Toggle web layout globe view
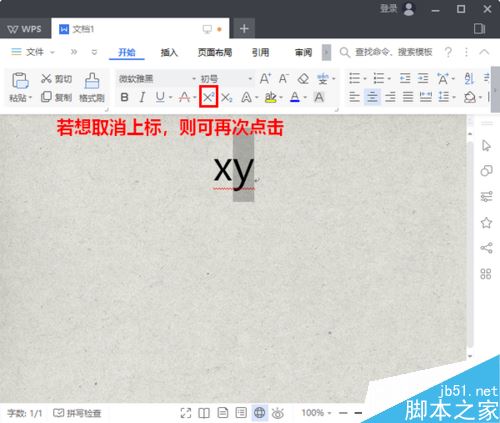This screenshot has width=500, height=423. (260, 413)
